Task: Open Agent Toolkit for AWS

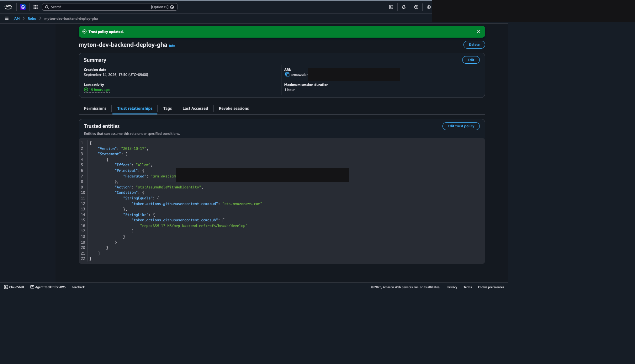Action: point(48,287)
